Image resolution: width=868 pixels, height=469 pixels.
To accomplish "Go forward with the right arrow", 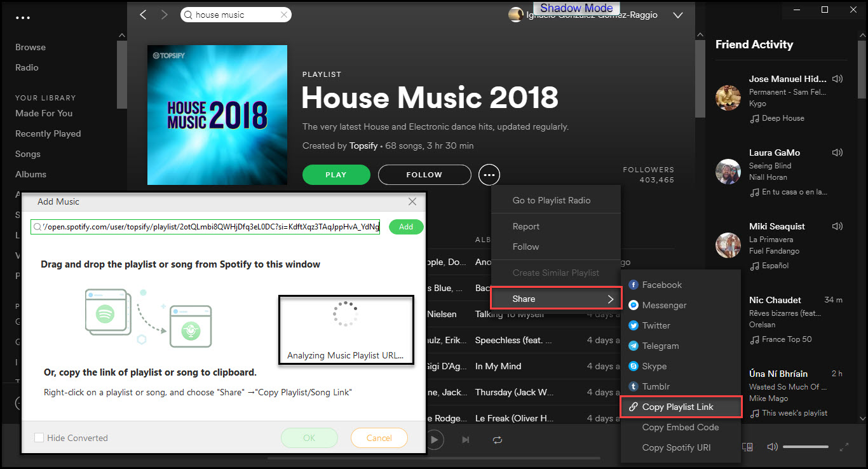I will click(x=165, y=15).
